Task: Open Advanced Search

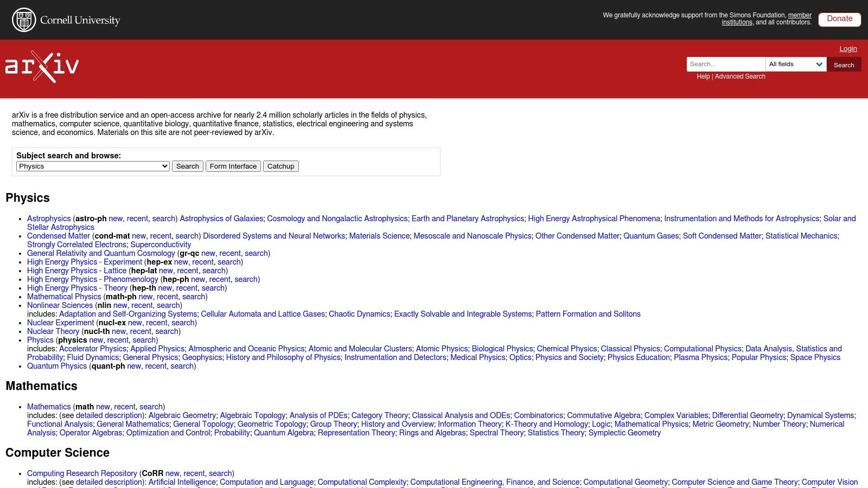Action: [x=740, y=76]
